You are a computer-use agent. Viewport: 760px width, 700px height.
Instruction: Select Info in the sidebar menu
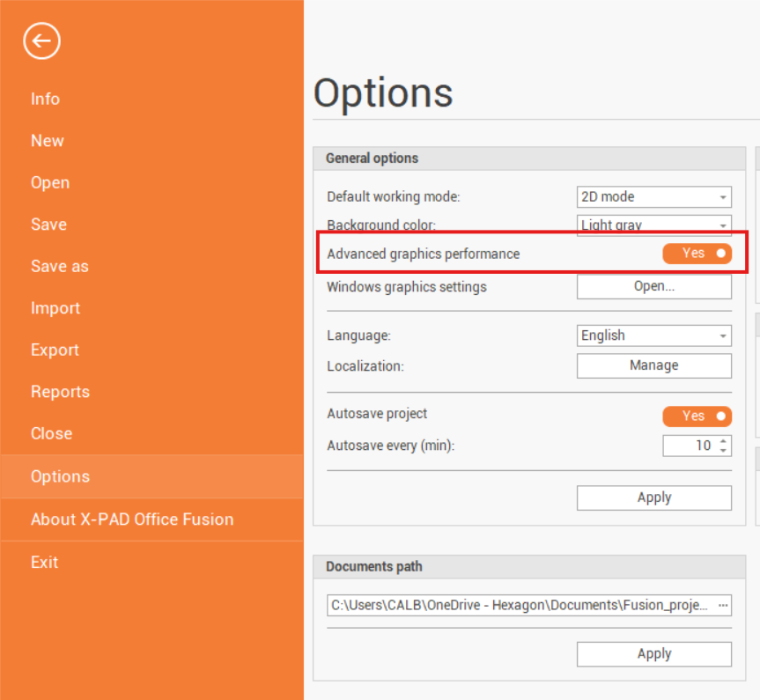tap(45, 99)
